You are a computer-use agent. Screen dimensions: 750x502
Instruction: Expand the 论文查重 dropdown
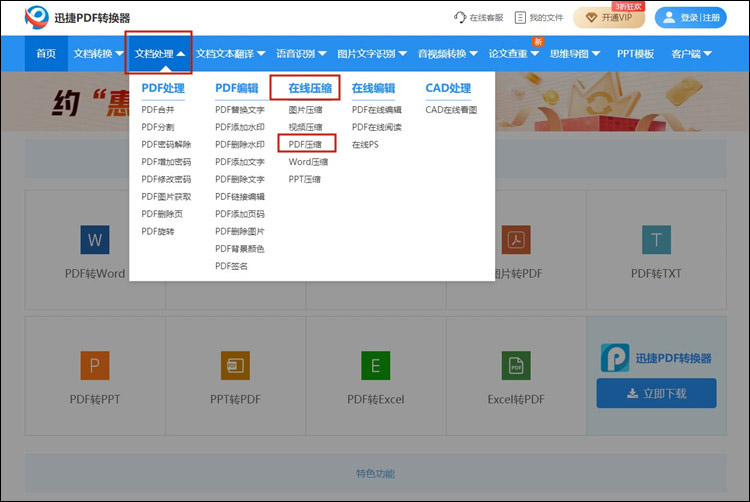[513, 54]
